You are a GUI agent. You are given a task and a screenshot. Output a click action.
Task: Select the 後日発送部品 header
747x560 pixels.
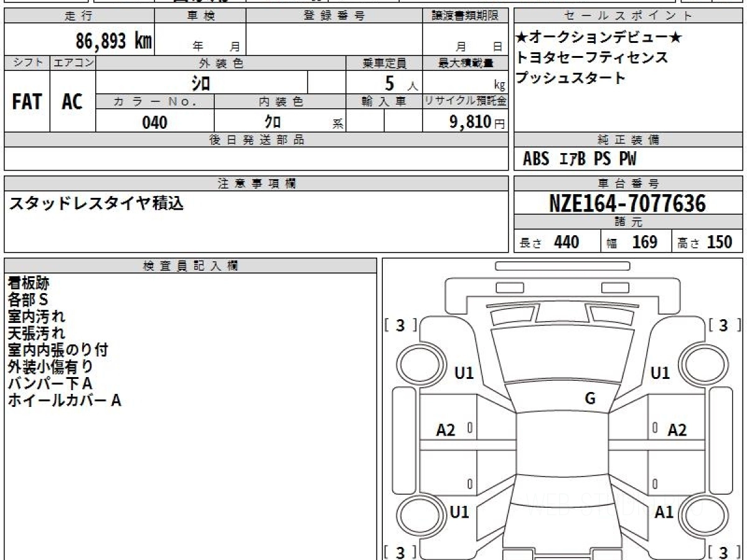[x=256, y=140]
